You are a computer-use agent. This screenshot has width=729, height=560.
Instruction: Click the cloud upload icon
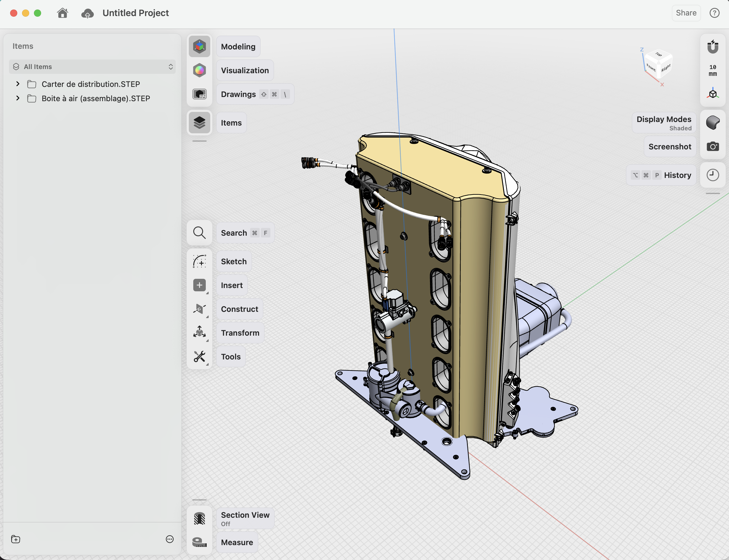[88, 13]
